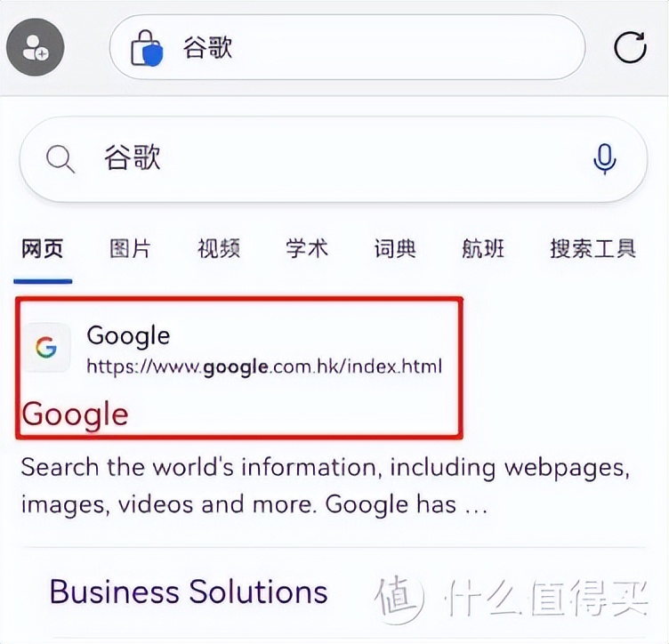This screenshot has width=669, height=644.
Task: Expand the 搜索工具 options
Action: tap(593, 249)
